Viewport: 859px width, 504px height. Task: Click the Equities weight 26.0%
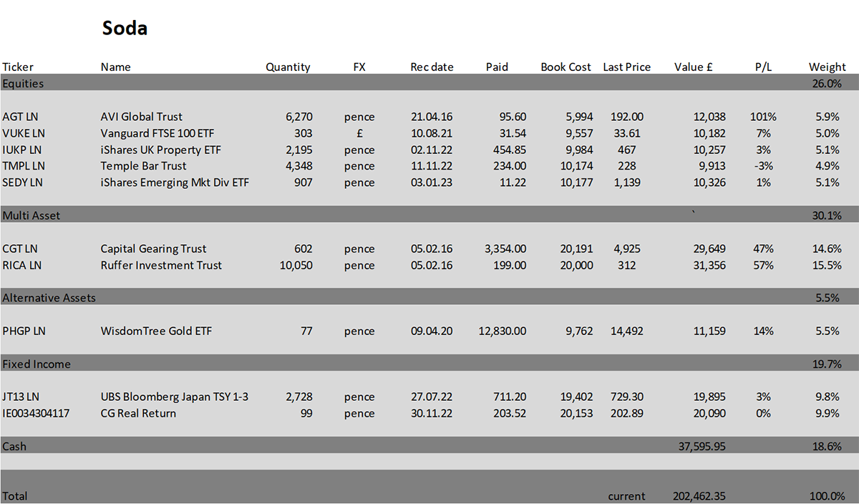[x=826, y=84]
